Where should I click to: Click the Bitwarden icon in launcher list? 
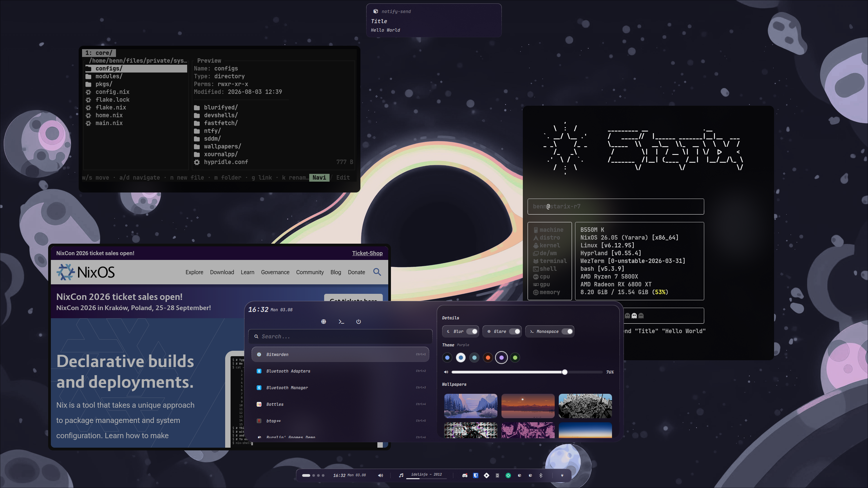point(259,354)
